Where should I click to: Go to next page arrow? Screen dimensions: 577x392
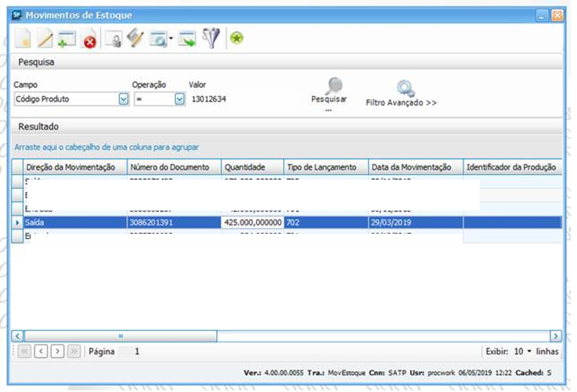[x=58, y=352]
